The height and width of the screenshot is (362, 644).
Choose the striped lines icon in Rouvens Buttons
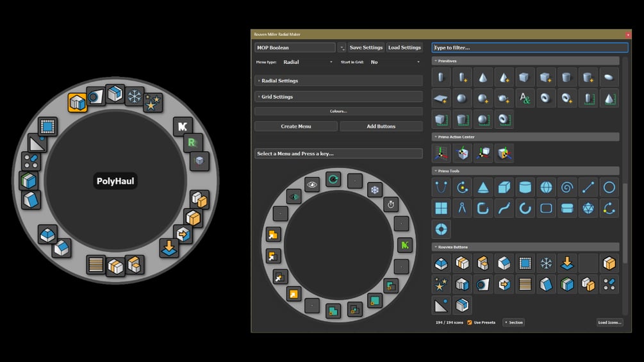pos(525,284)
